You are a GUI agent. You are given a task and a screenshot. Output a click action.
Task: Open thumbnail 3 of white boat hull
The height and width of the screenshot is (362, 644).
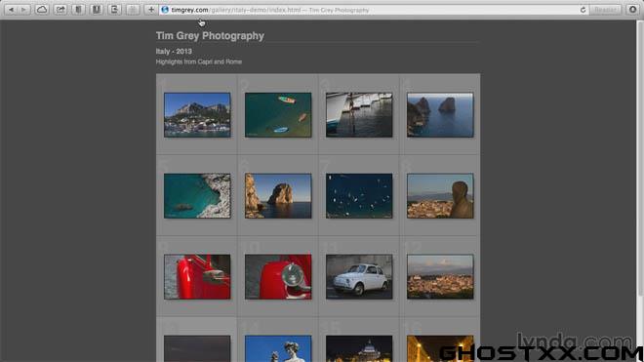pyautogui.click(x=359, y=114)
